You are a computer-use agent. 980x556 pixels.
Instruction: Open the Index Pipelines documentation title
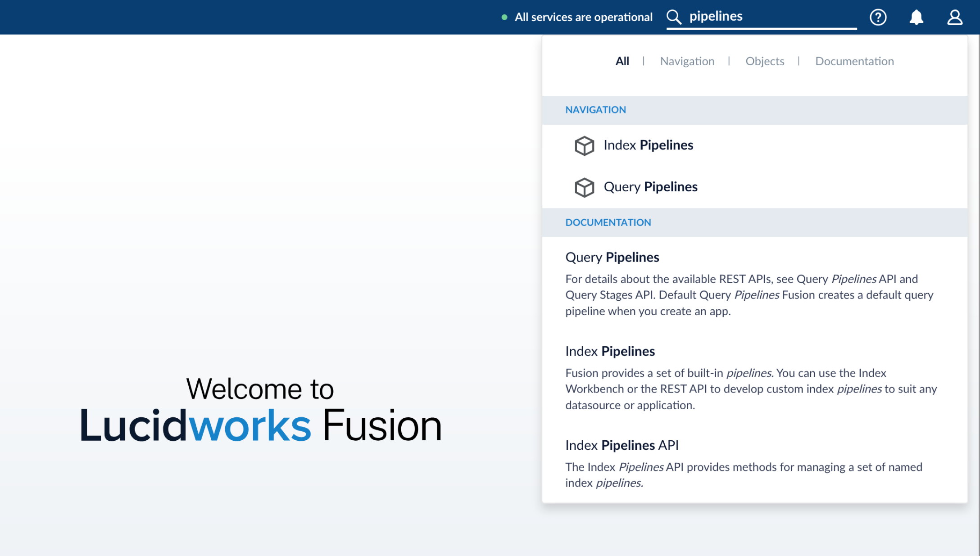click(x=610, y=351)
